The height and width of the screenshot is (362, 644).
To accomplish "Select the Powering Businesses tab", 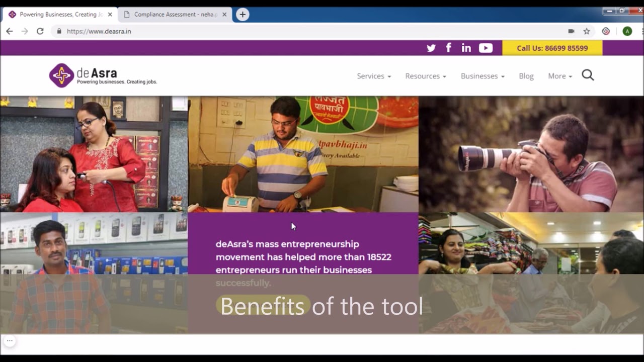I will click(x=60, y=15).
